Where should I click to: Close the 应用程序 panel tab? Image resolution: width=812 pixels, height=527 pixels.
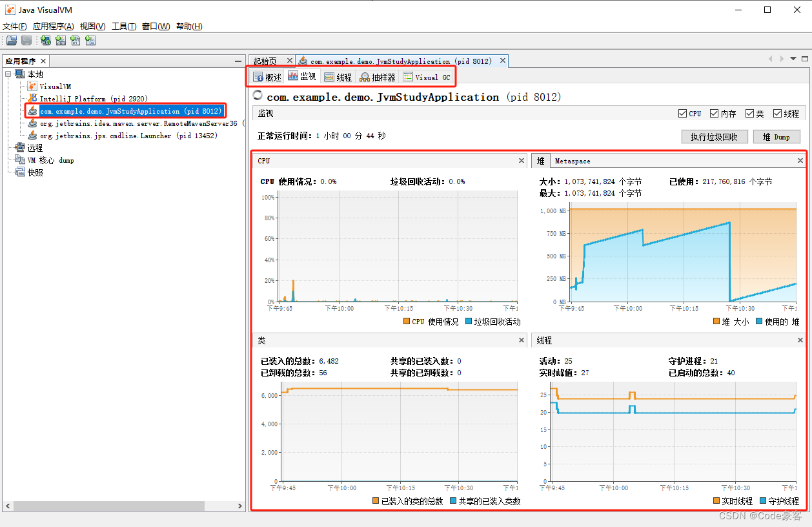pos(43,61)
